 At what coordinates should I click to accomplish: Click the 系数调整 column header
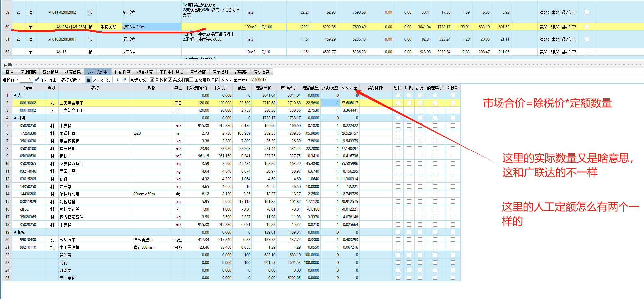(330, 88)
